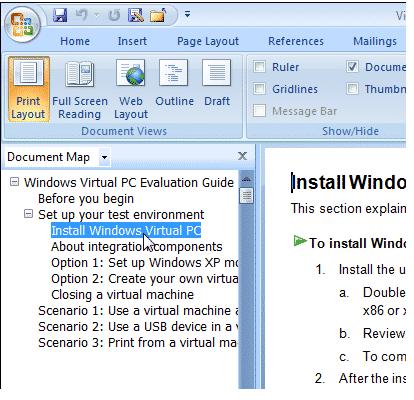Switch to Full Screen Reading view

(x=80, y=89)
